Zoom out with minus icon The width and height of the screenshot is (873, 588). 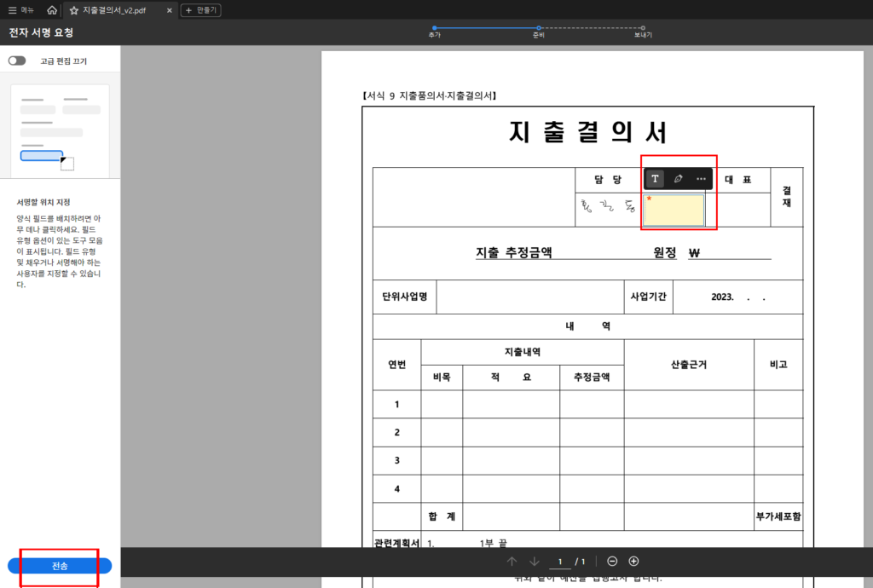click(x=612, y=562)
